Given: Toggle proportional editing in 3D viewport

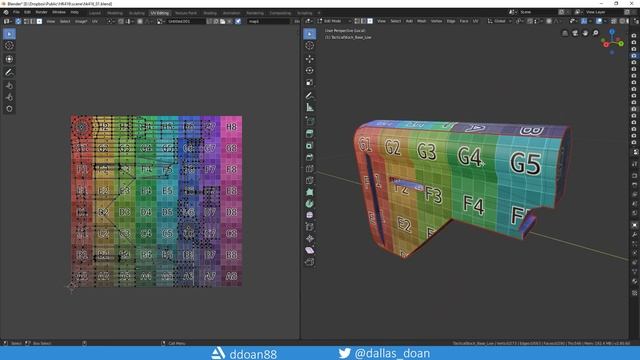Looking at the screenshot, I should coord(549,21).
